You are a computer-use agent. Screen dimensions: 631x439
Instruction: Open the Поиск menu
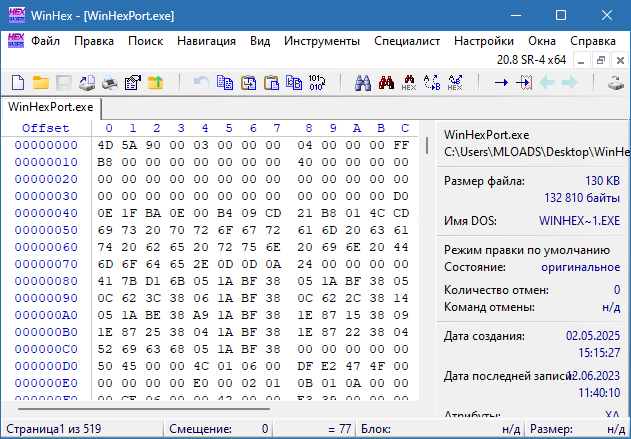coord(145,41)
